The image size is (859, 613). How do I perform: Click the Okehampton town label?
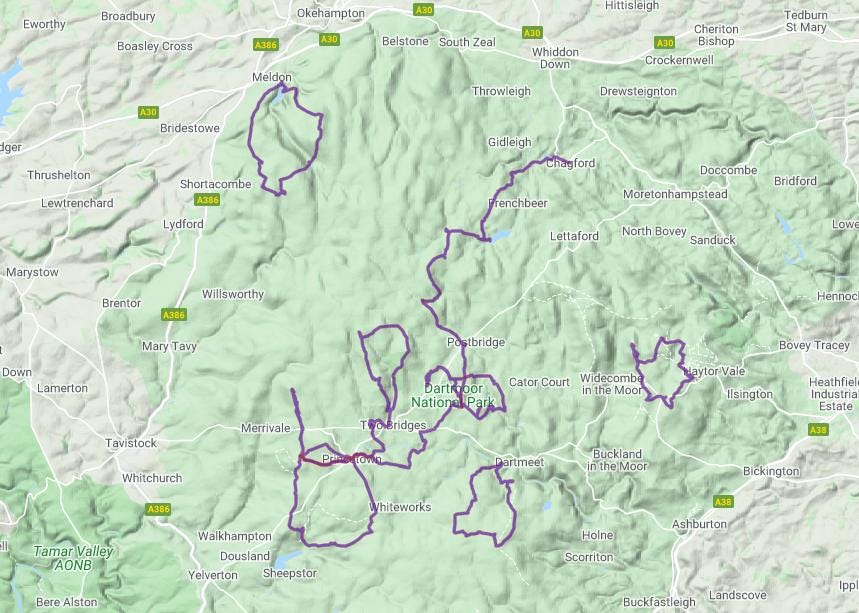(x=331, y=13)
